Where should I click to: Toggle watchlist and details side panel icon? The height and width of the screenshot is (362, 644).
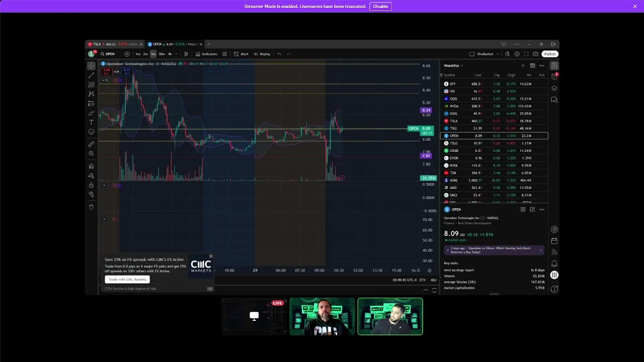(x=554, y=65)
